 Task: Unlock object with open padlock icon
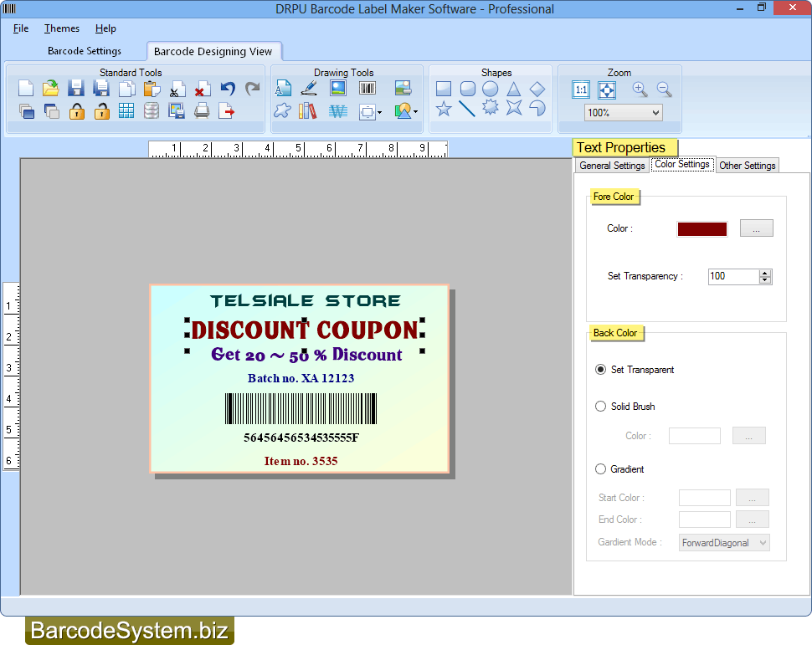101,111
